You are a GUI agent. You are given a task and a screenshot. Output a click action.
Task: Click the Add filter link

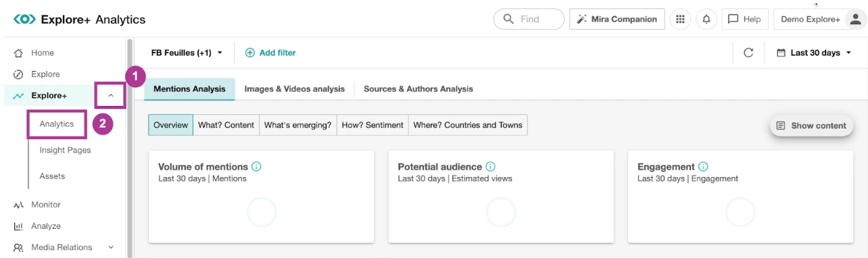pos(270,53)
